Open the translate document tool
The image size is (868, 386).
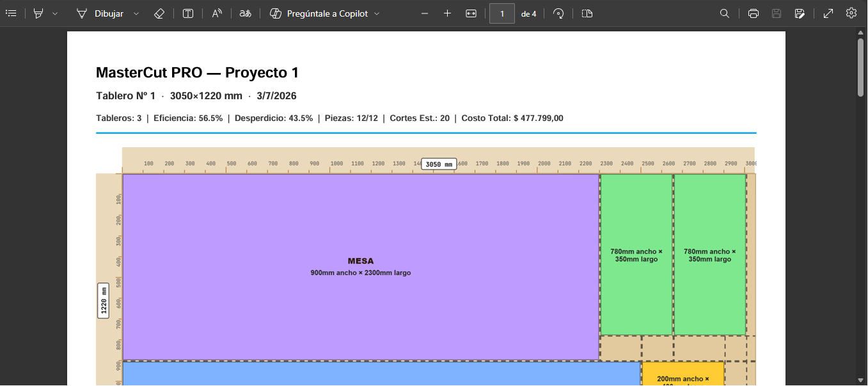point(245,13)
